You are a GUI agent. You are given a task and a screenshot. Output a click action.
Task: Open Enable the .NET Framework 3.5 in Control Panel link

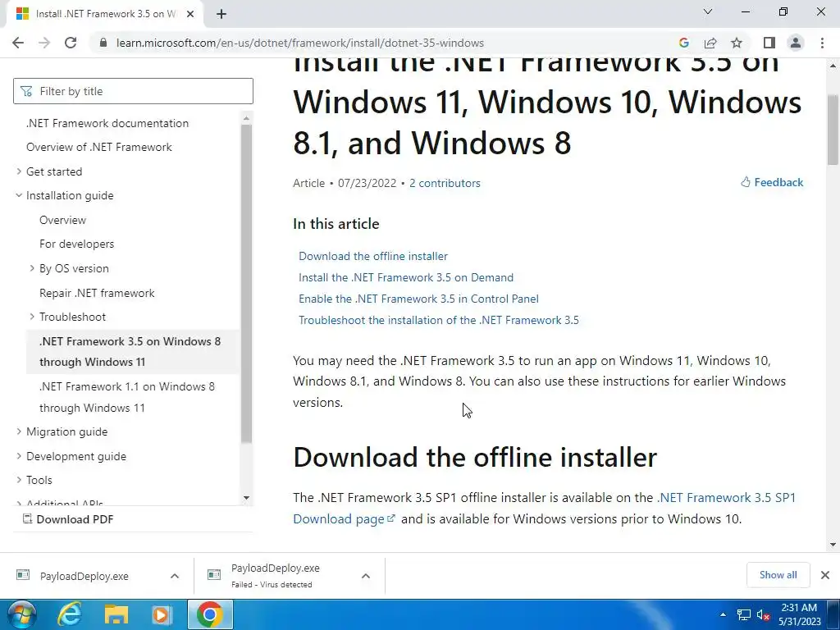pos(418,299)
